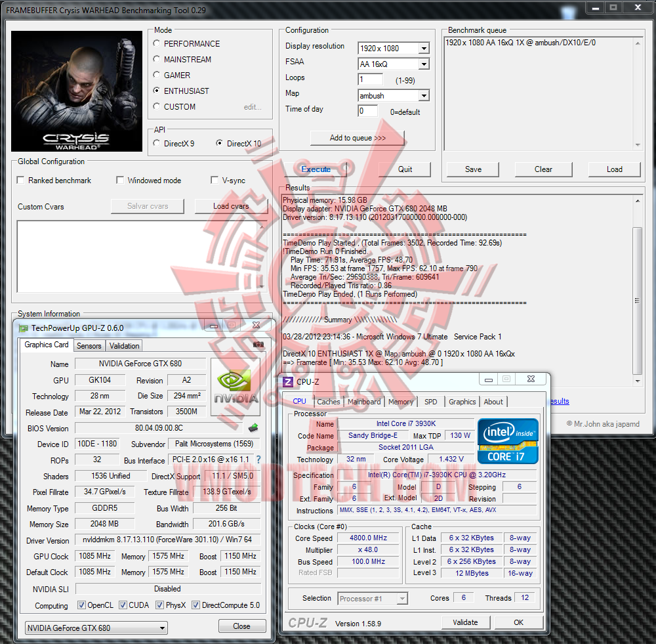The image size is (656, 644).
Task: Open the Display resolution dropdown
Action: 424,49
